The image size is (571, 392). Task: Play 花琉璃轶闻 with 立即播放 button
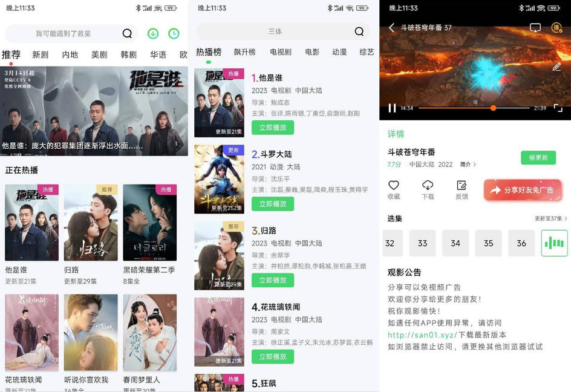click(x=273, y=357)
